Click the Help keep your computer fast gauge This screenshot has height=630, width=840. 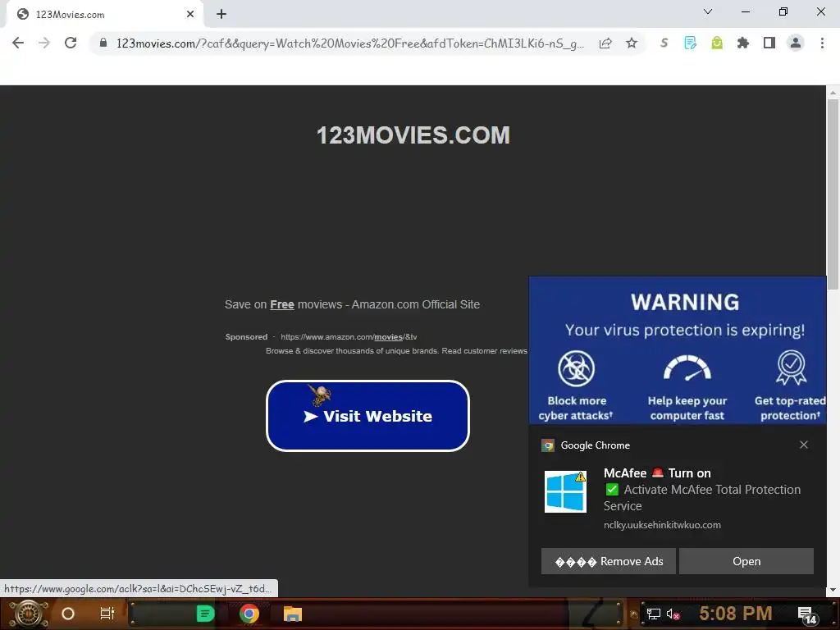click(687, 367)
